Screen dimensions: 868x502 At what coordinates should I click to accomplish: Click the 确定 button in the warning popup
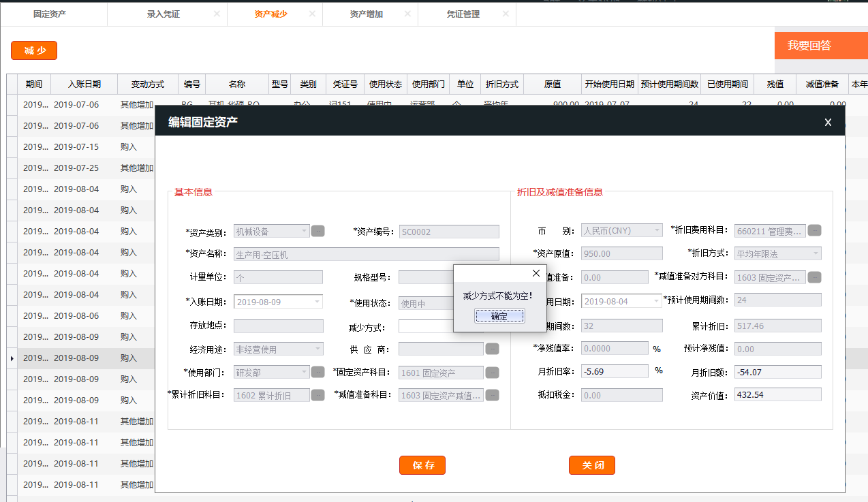[499, 316]
